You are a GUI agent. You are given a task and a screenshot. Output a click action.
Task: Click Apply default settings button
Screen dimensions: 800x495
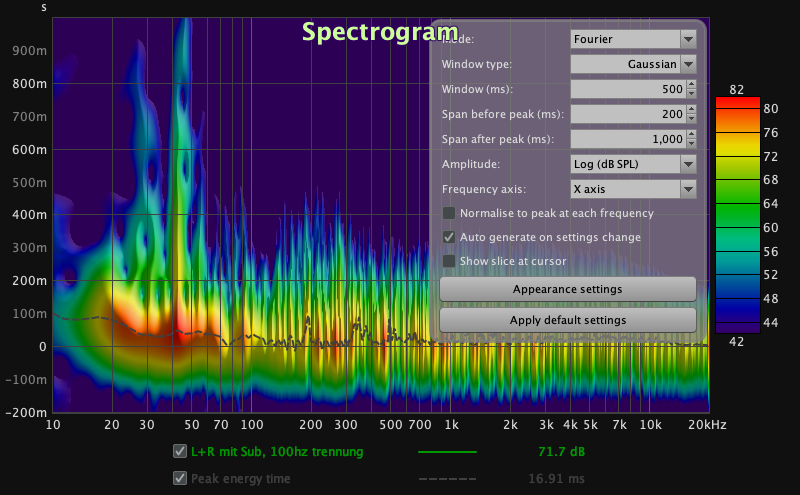[567, 320]
